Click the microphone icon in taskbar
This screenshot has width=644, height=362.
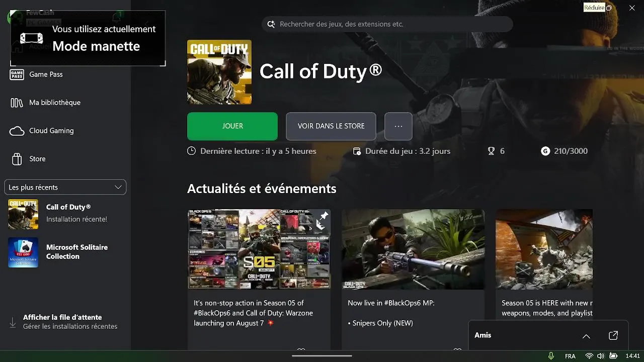click(551, 356)
